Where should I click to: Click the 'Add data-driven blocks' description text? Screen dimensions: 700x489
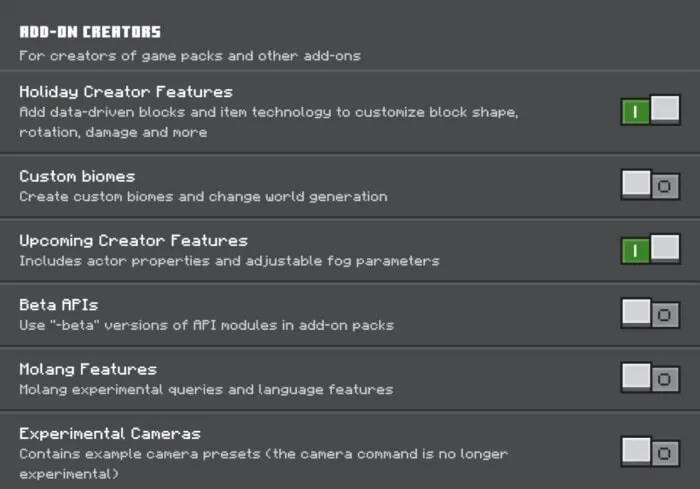tap(269, 122)
